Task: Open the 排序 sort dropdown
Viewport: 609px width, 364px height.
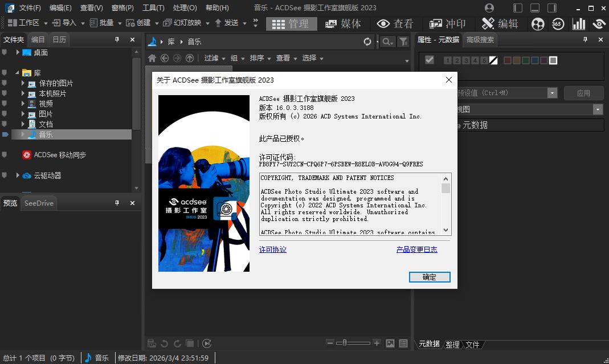Action: point(260,58)
